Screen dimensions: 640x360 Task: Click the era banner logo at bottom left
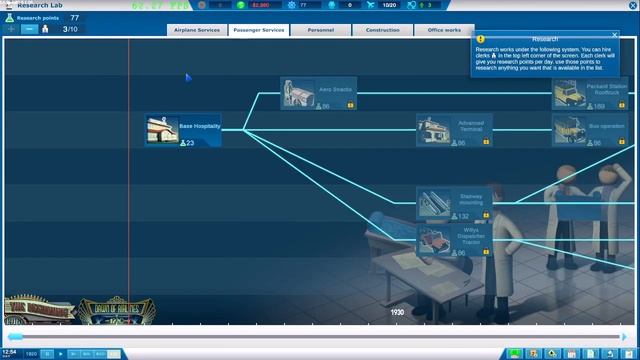(39, 310)
